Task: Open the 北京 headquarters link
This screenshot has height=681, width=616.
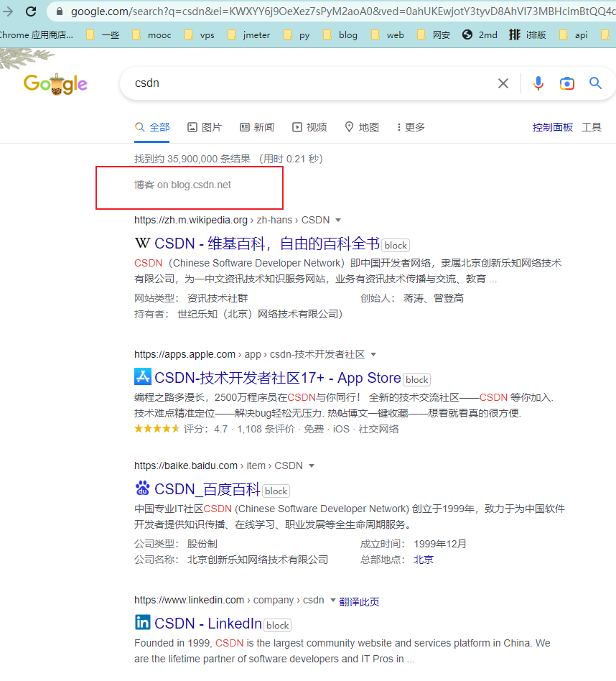Action: [x=424, y=560]
